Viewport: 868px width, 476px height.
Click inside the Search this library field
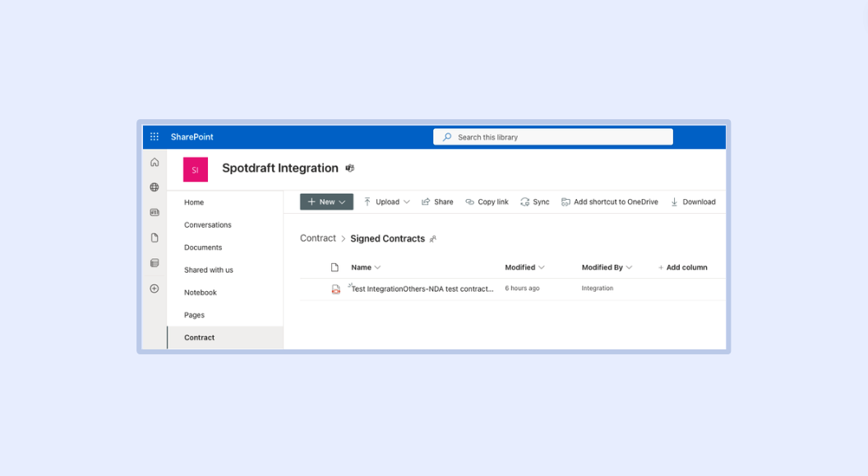(x=552, y=136)
